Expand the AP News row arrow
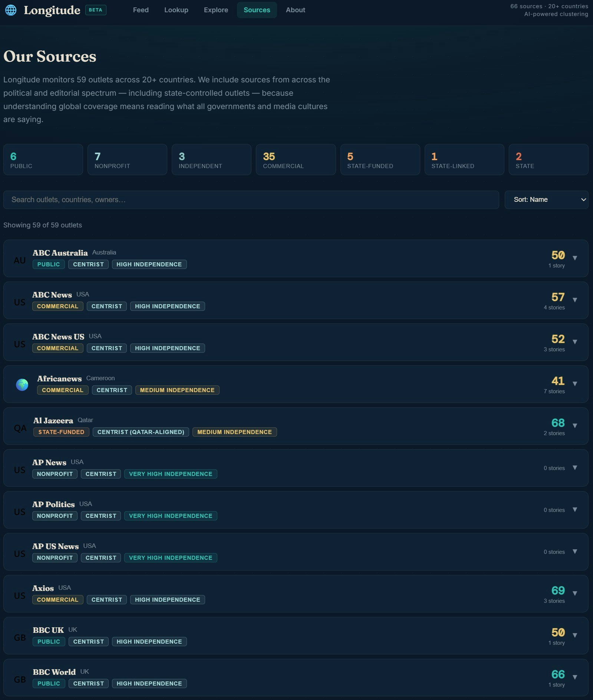The image size is (593, 700). (575, 468)
